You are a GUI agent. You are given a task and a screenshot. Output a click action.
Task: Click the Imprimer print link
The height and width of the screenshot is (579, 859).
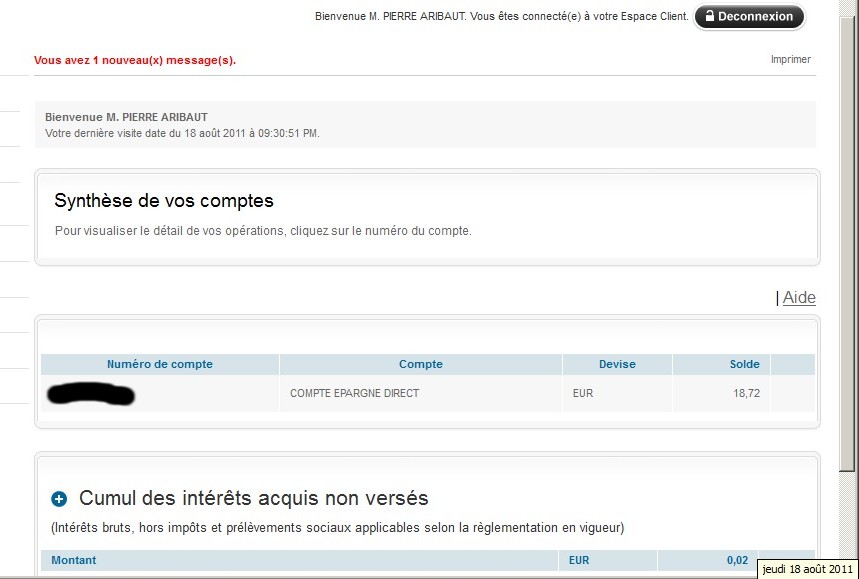point(791,59)
